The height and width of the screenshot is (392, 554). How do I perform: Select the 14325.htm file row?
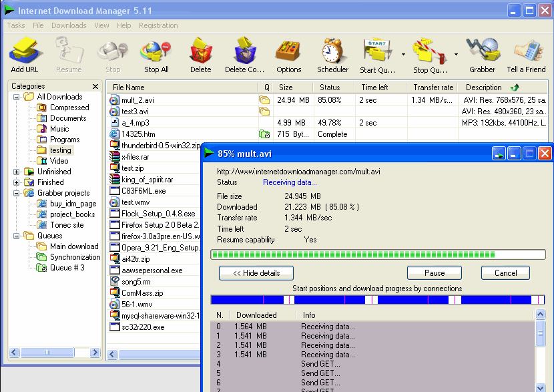327,134
